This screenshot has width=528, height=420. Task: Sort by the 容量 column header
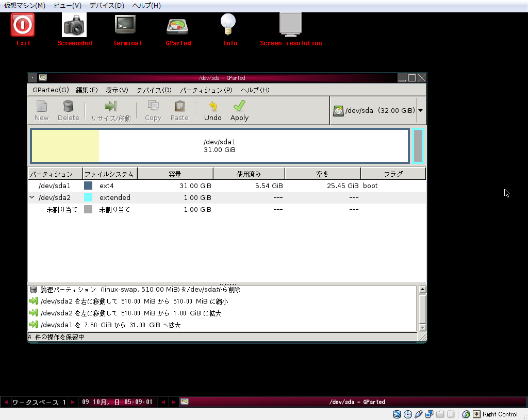[x=175, y=174]
